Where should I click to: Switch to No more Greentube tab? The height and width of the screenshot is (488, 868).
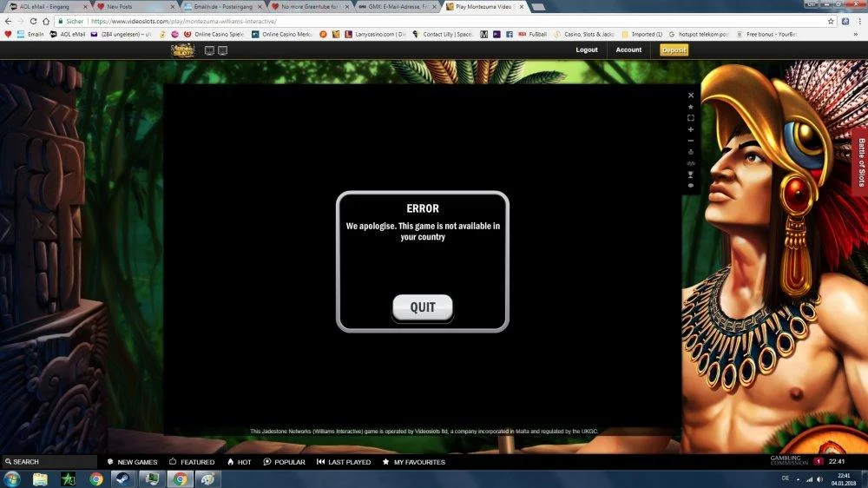coord(310,7)
